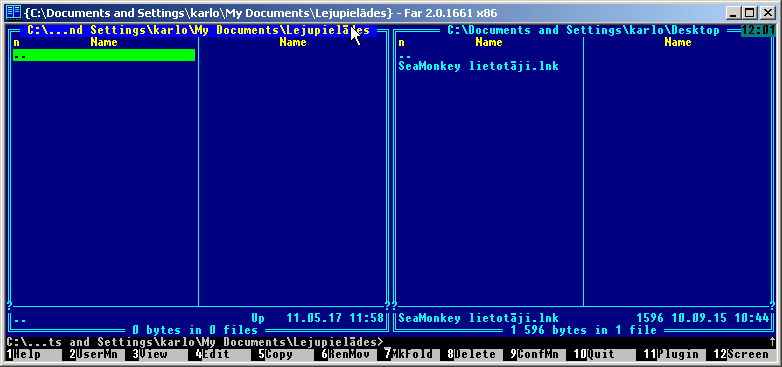Click F5 Copy in key bar
The height and width of the screenshot is (367, 782).
(x=282, y=355)
